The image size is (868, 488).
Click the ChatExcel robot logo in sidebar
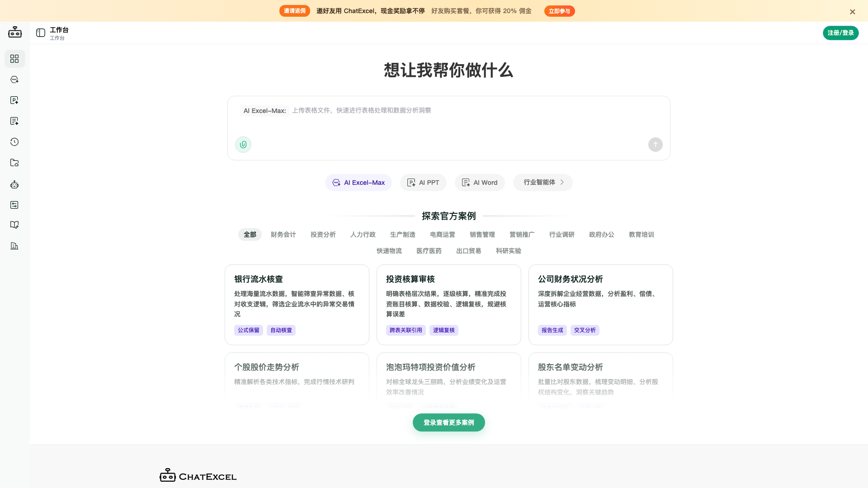coord(15,32)
